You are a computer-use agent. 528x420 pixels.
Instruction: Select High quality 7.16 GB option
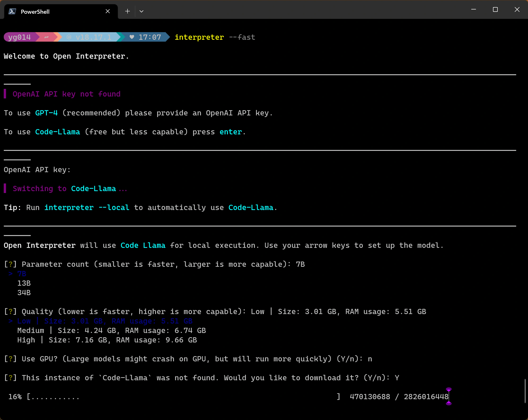click(x=107, y=340)
